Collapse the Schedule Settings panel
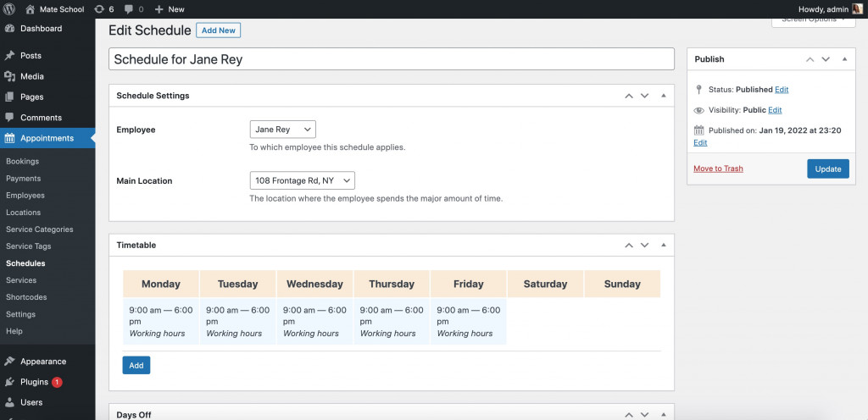Screen dimensions: 868x420 (x=664, y=96)
